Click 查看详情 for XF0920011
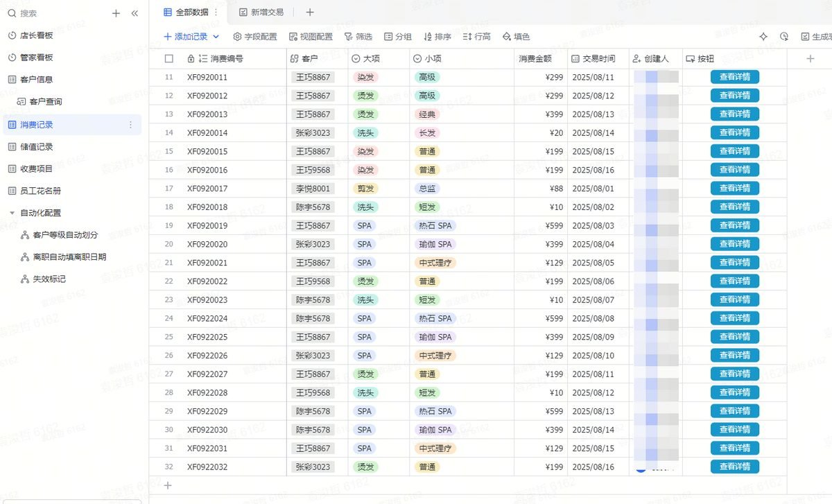Image resolution: width=832 pixels, height=504 pixels. click(735, 77)
